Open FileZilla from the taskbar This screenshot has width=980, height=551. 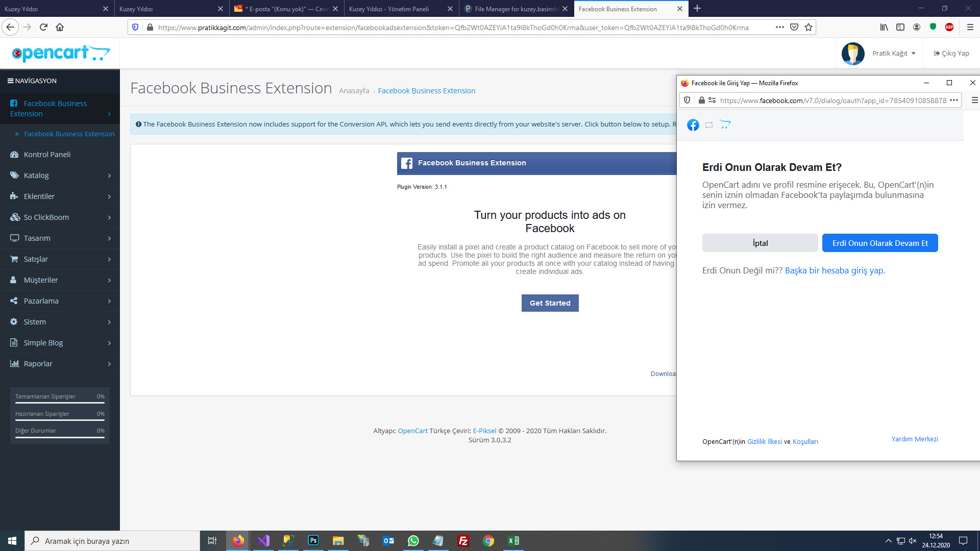tap(463, 541)
